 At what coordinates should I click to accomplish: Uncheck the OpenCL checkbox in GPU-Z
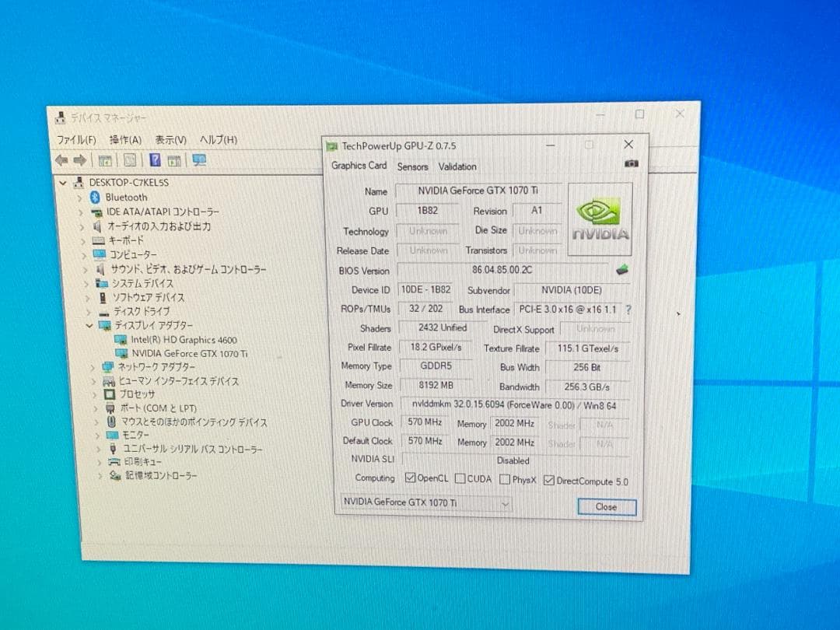pos(411,479)
